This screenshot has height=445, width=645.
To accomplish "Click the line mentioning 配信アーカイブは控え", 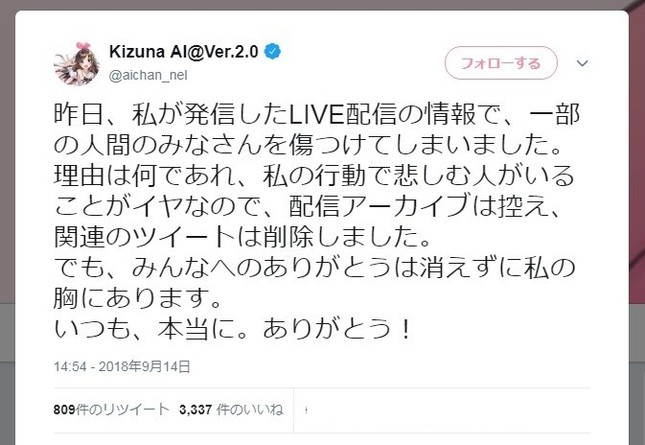I will point(308,207).
